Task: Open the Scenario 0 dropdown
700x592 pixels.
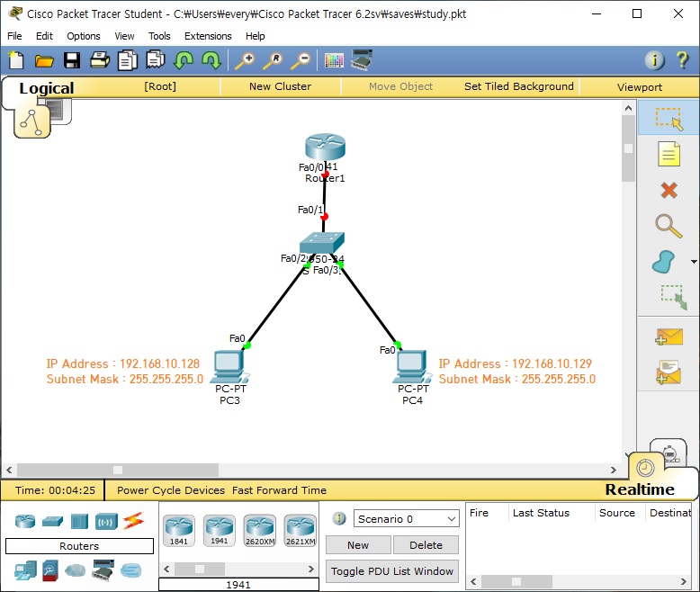Action: 407,519
